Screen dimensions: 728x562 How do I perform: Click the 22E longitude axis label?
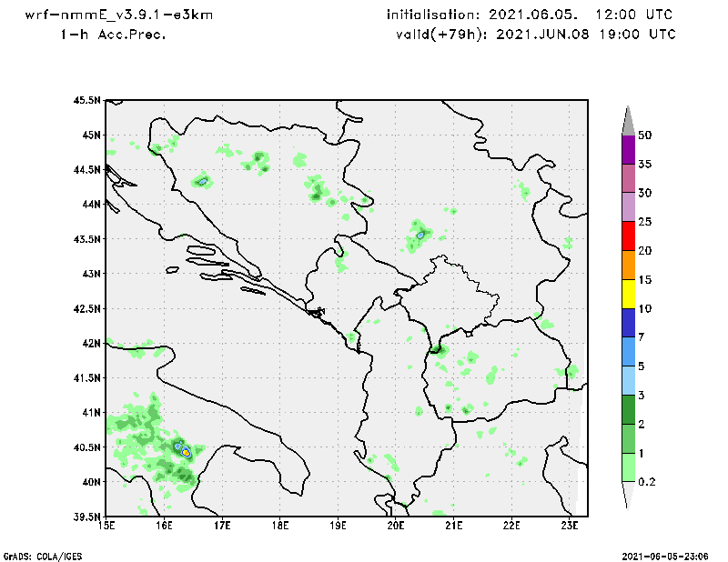pyautogui.click(x=511, y=525)
